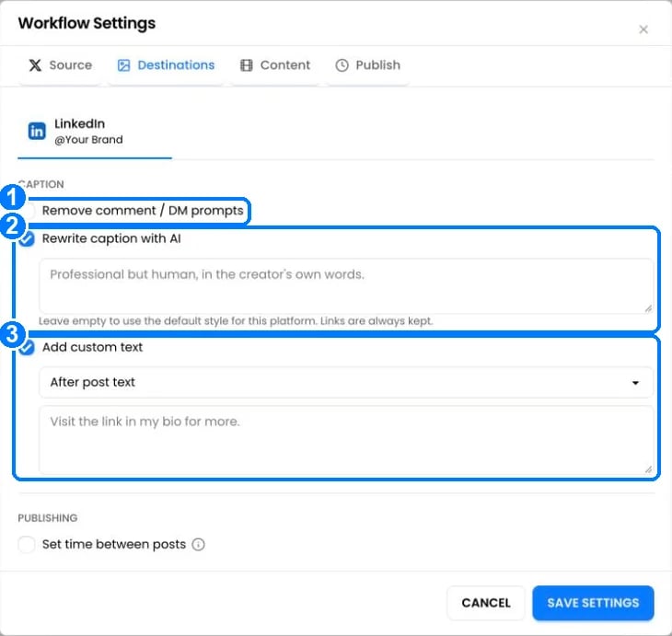Close the Workflow Settings dialog
The height and width of the screenshot is (636, 672).
tap(643, 29)
